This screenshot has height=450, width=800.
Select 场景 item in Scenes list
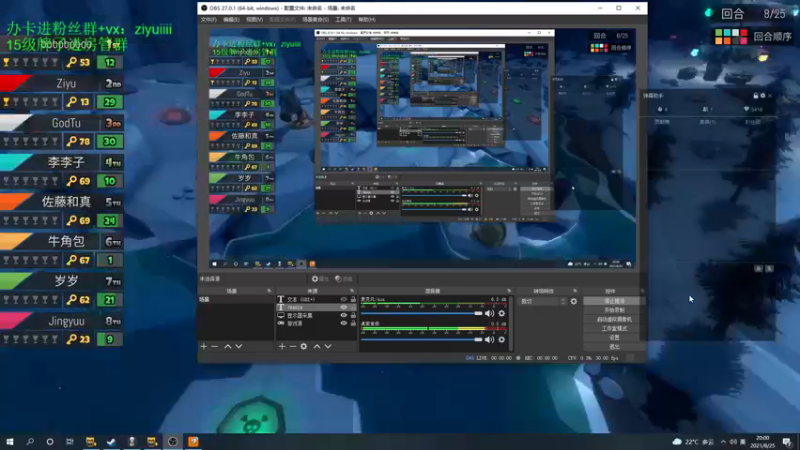(x=236, y=299)
